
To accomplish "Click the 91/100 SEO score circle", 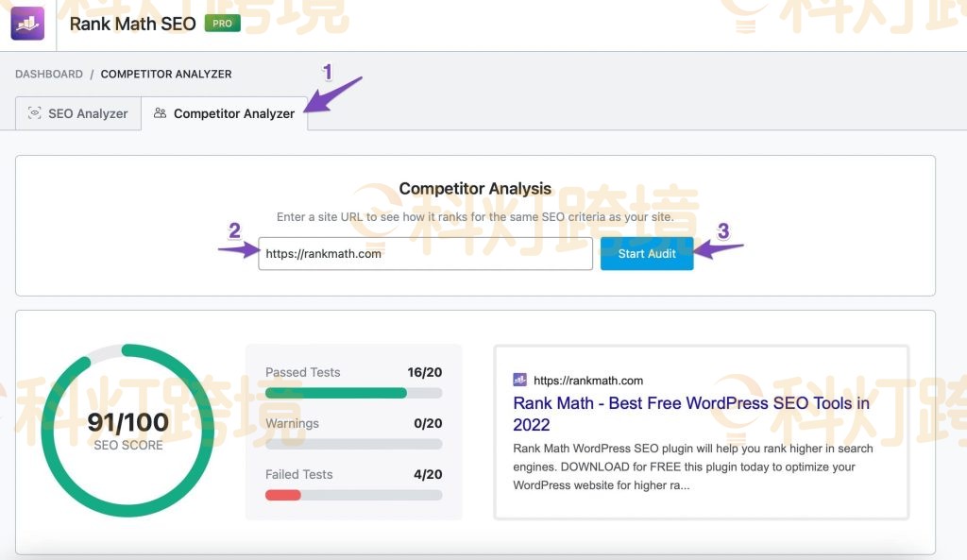I will (127, 431).
